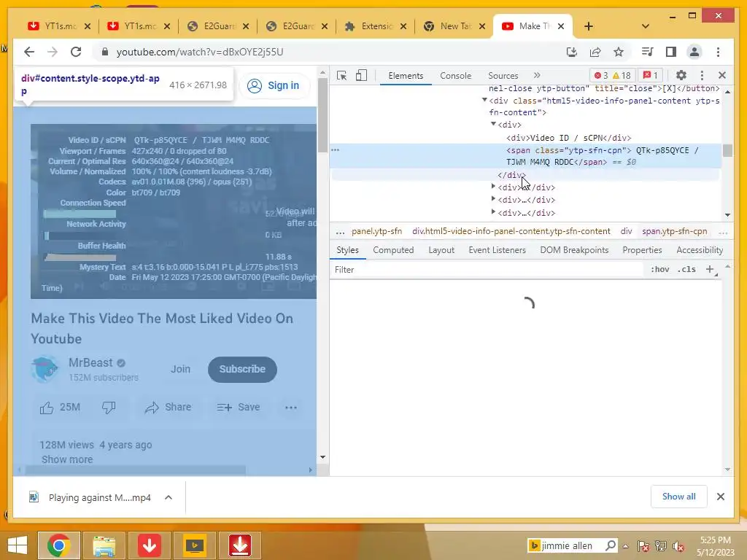Like the video thumbs-up 25M

(61, 408)
